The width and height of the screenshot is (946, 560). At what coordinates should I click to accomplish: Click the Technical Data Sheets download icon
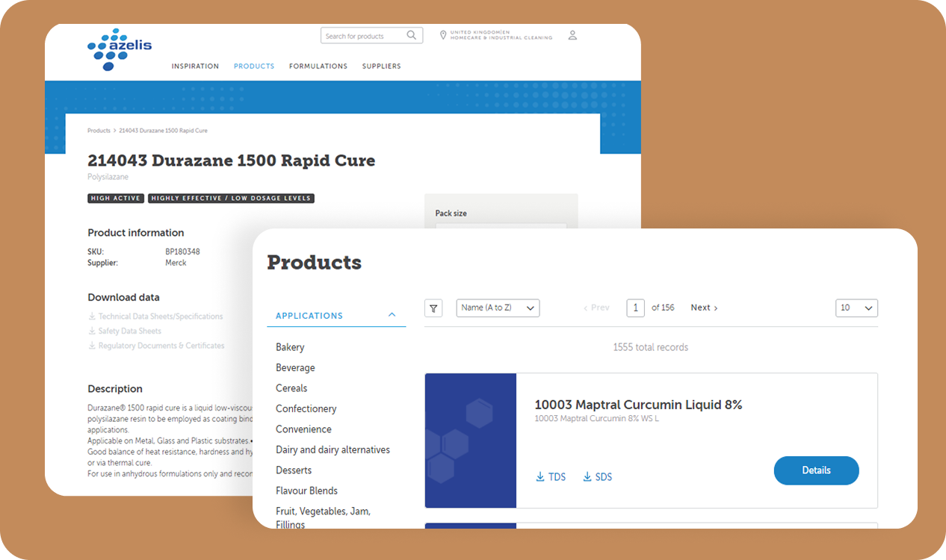(x=92, y=317)
